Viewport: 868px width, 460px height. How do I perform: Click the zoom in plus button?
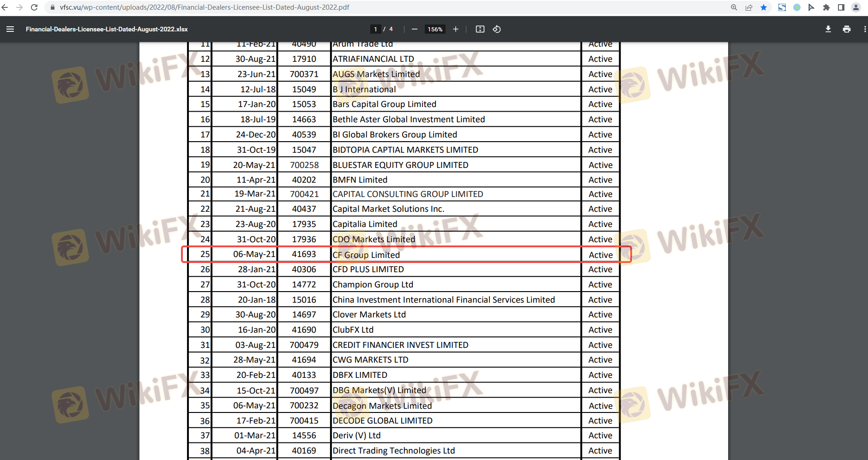455,29
